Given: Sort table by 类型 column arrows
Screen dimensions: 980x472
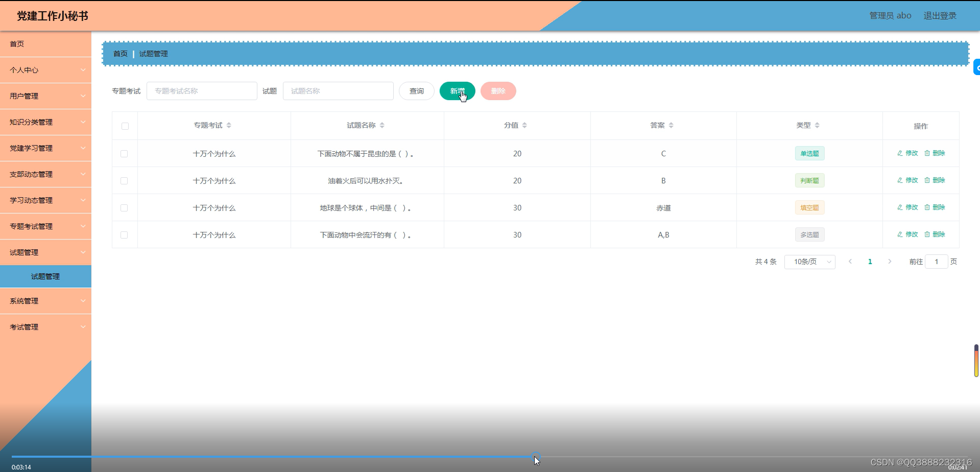Looking at the screenshot, I should [x=817, y=125].
